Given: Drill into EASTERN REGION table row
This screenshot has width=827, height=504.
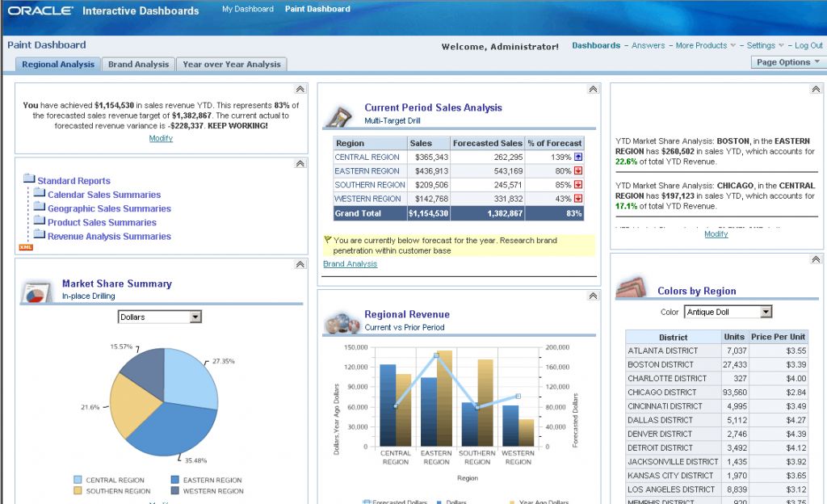Looking at the screenshot, I should point(367,170).
